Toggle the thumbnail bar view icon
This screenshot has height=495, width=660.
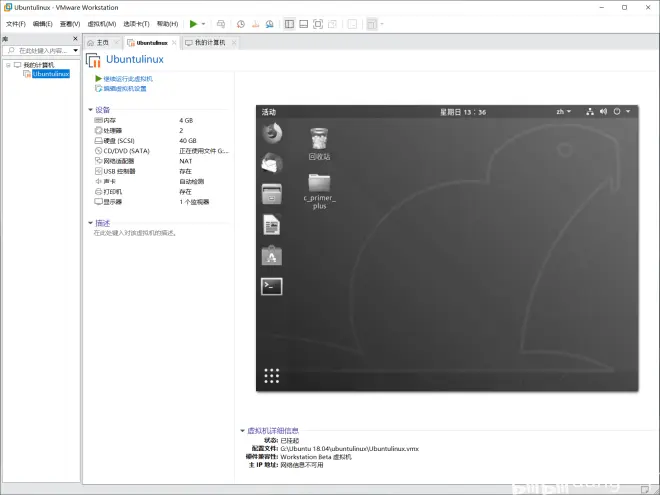303,24
